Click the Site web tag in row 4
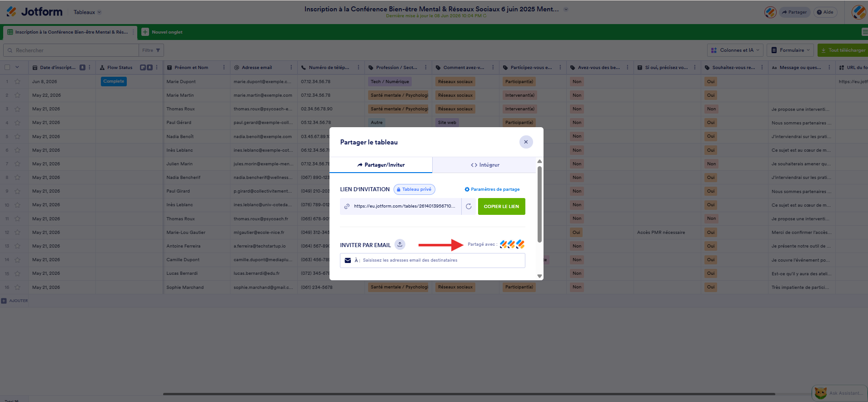This screenshot has width=868, height=402. tap(447, 123)
